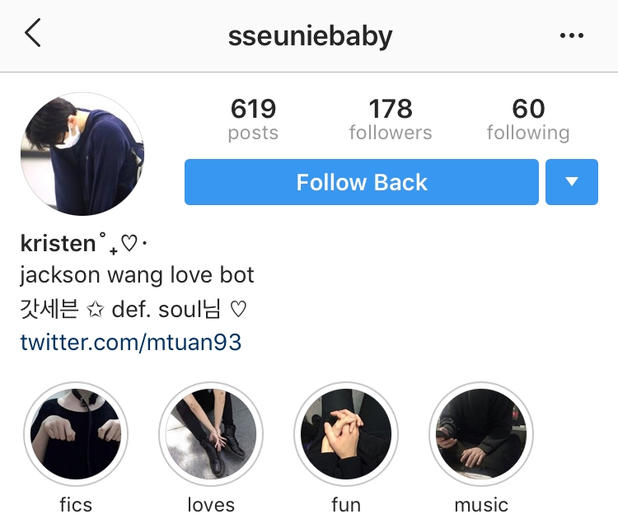Tap the sseuniebaby username title
The width and height of the screenshot is (618, 528).
click(x=310, y=36)
